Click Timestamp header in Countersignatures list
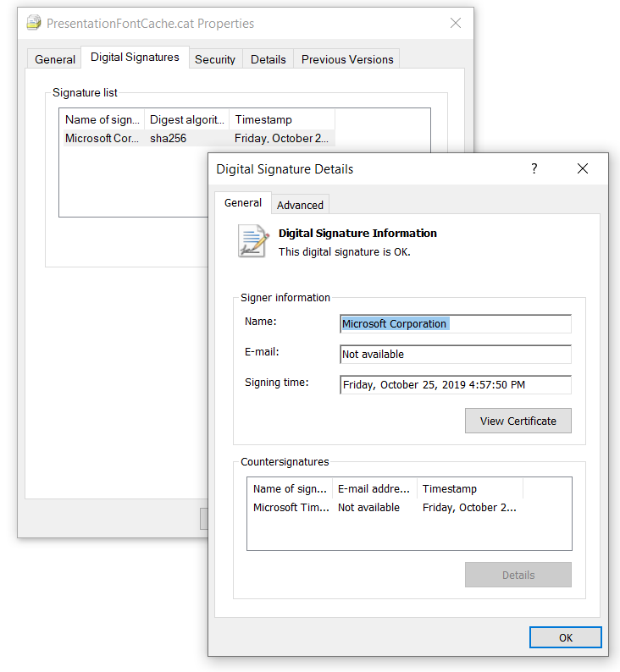The width and height of the screenshot is (620, 672). (470, 488)
